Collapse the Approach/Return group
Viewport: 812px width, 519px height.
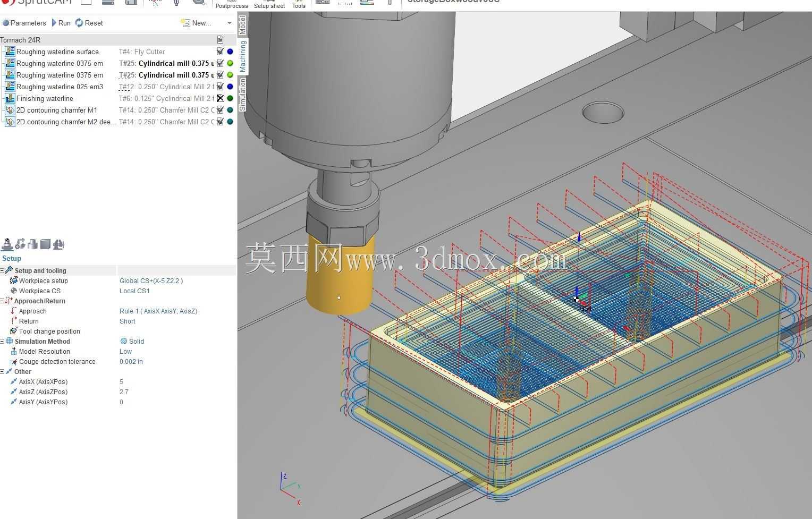point(2,301)
